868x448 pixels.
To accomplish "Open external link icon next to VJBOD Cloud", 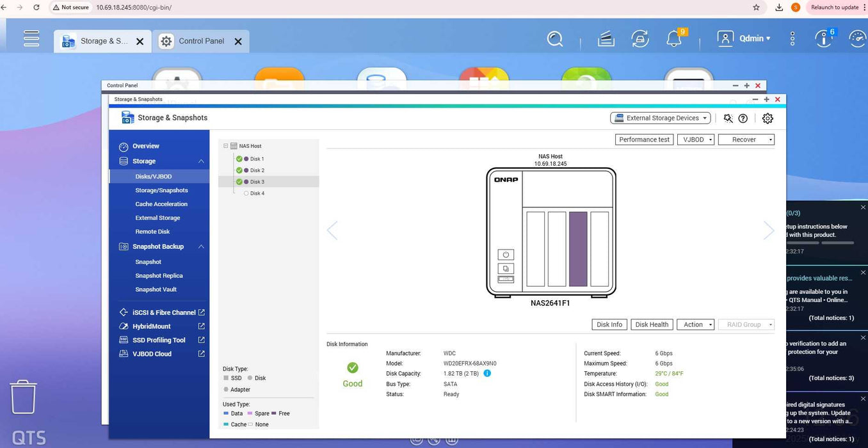I will (x=201, y=354).
